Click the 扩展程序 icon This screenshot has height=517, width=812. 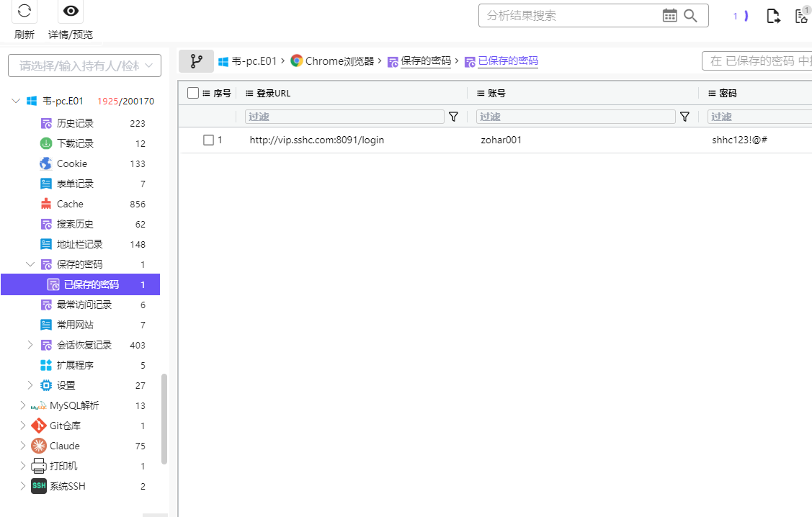pos(46,365)
